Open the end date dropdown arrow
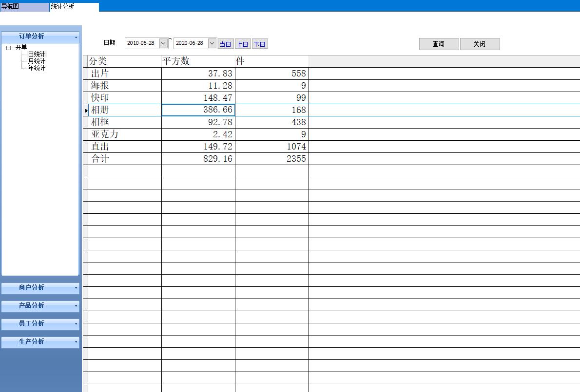 (x=212, y=43)
